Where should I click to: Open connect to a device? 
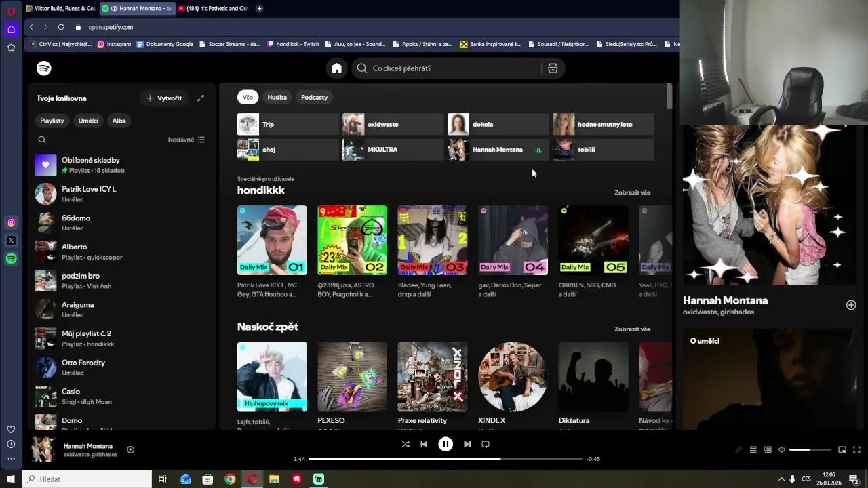[768, 449]
